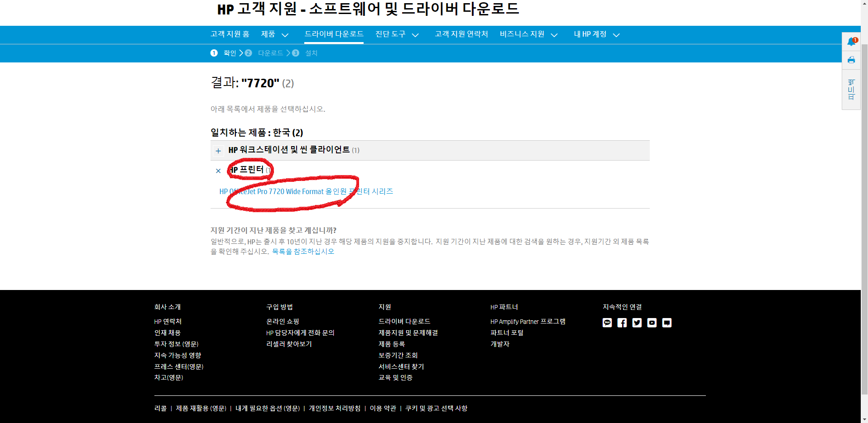
Task: Open the Twitter social icon
Action: click(637, 323)
